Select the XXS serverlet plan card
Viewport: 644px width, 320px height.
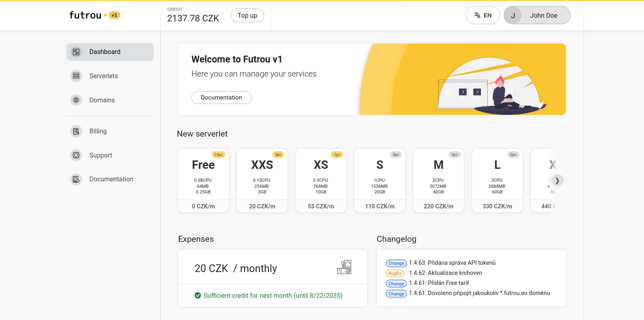[262, 181]
